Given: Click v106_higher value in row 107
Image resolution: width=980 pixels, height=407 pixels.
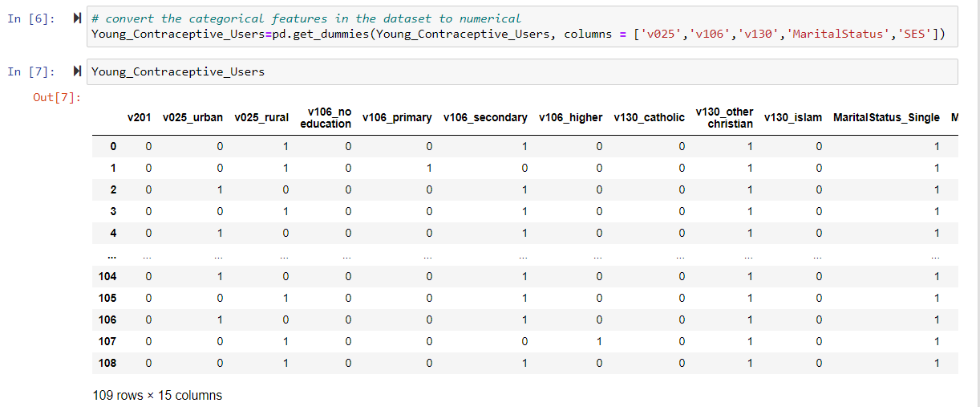Looking at the screenshot, I should tap(598, 341).
